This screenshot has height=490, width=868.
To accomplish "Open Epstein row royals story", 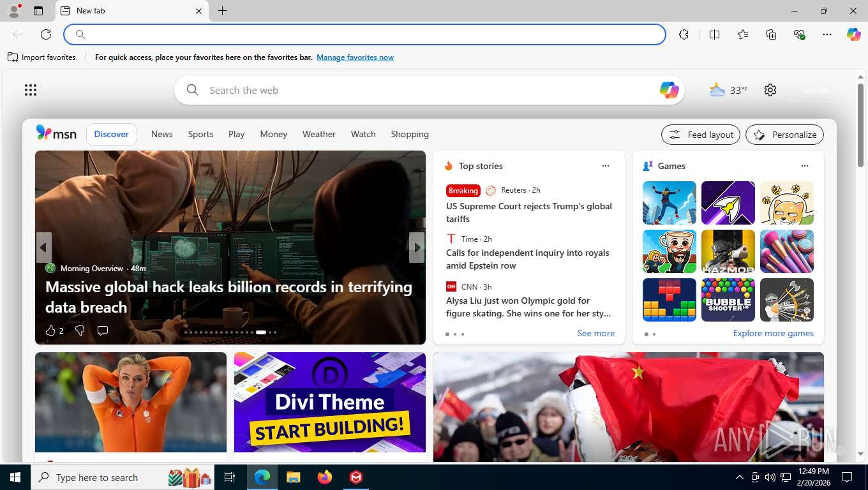I will pyautogui.click(x=528, y=259).
